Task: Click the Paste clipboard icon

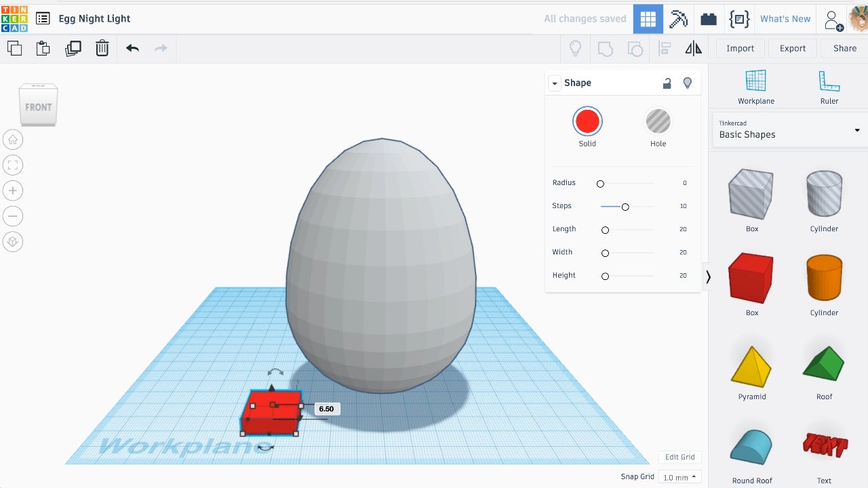Action: pyautogui.click(x=43, y=48)
